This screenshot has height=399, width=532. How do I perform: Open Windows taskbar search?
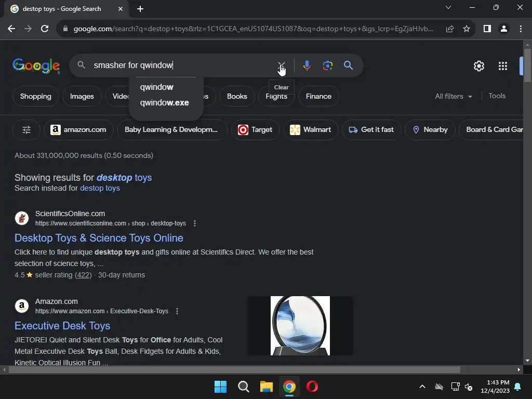point(244,387)
